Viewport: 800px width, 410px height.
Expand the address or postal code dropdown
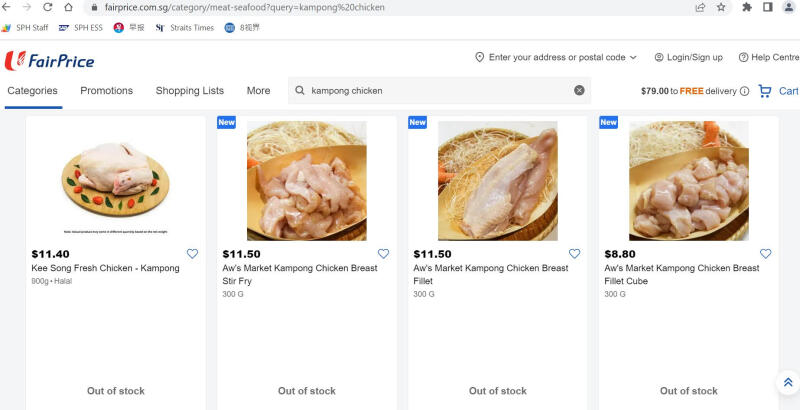(556, 58)
